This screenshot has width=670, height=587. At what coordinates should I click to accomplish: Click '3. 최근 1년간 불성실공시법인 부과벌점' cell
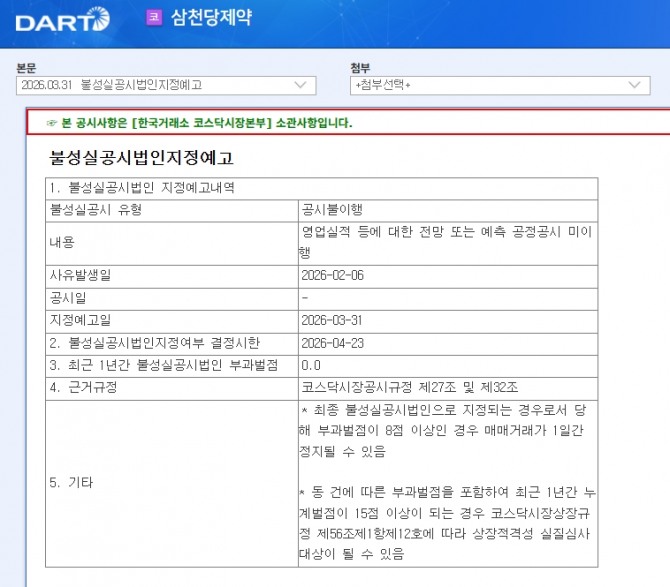(172, 366)
